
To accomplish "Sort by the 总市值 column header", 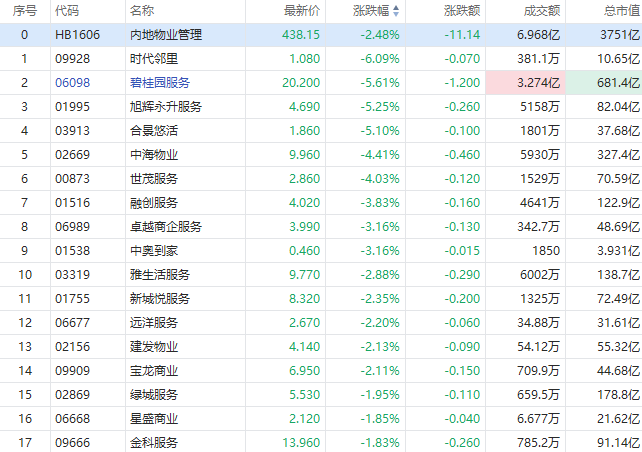I will pyautogui.click(x=622, y=11).
